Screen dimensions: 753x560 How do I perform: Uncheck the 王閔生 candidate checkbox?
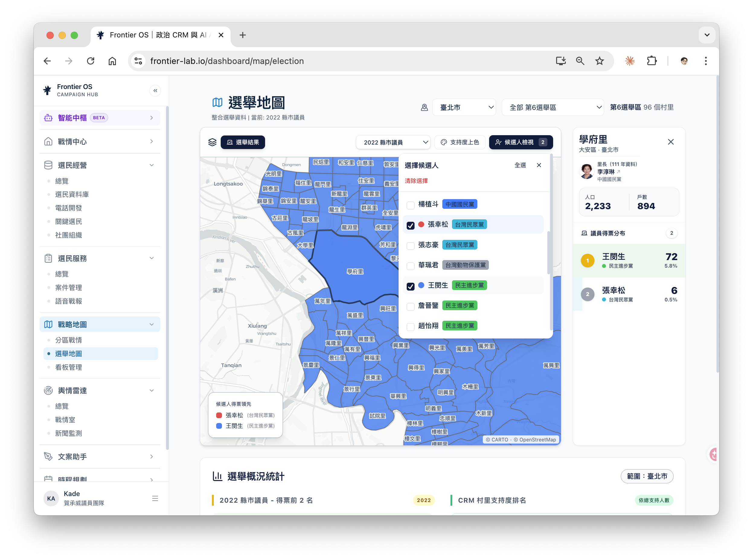[410, 286]
